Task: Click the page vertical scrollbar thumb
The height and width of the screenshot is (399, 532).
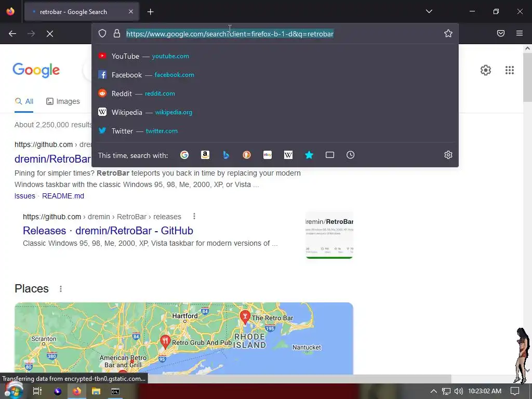Action: [527, 77]
